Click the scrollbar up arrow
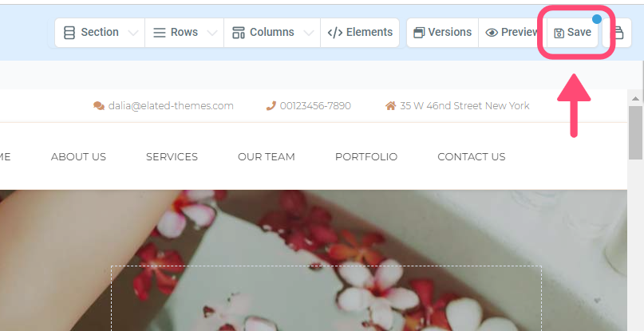The width and height of the screenshot is (644, 331). coord(635,99)
